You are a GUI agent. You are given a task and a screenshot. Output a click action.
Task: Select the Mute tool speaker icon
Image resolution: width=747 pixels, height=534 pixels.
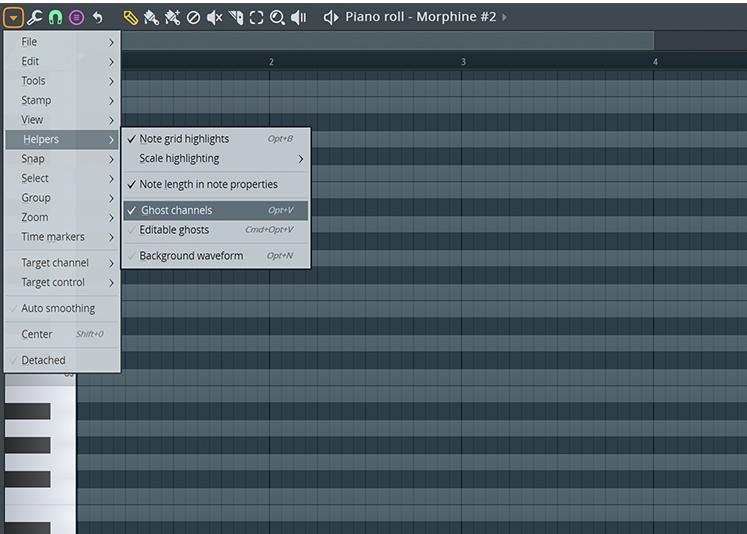(x=214, y=17)
